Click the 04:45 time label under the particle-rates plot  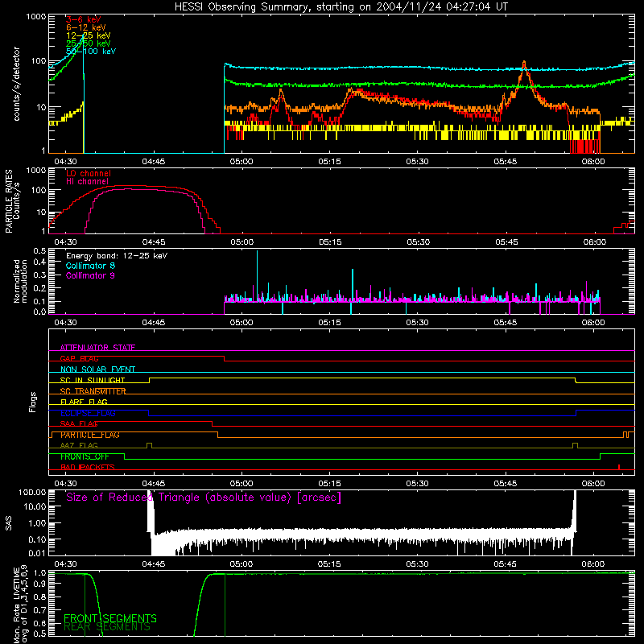[154, 242]
